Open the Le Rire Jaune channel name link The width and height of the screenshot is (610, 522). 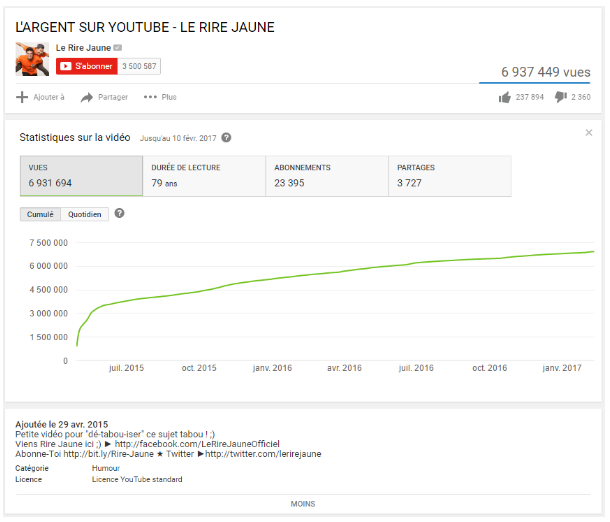pyautogui.click(x=83, y=48)
